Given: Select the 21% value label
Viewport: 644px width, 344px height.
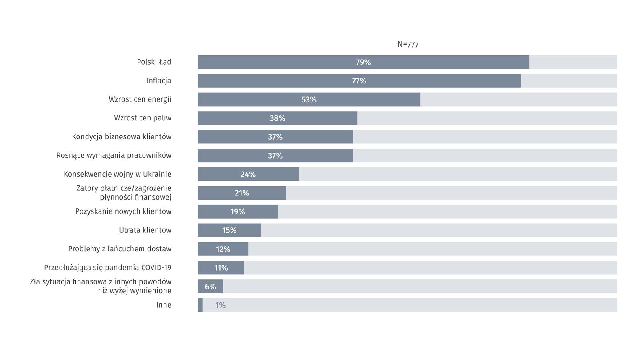Looking at the screenshot, I should pyautogui.click(x=241, y=193).
